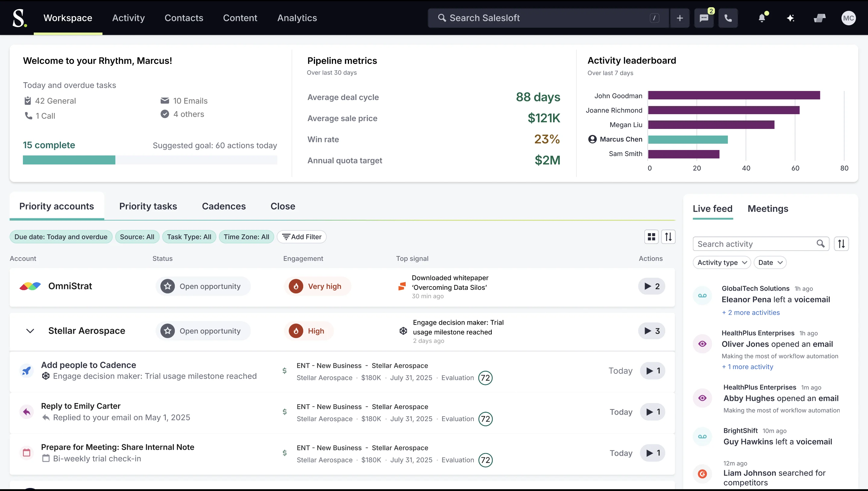The image size is (868, 491).
Task: Open the Date filter dropdown
Action: pyautogui.click(x=770, y=263)
